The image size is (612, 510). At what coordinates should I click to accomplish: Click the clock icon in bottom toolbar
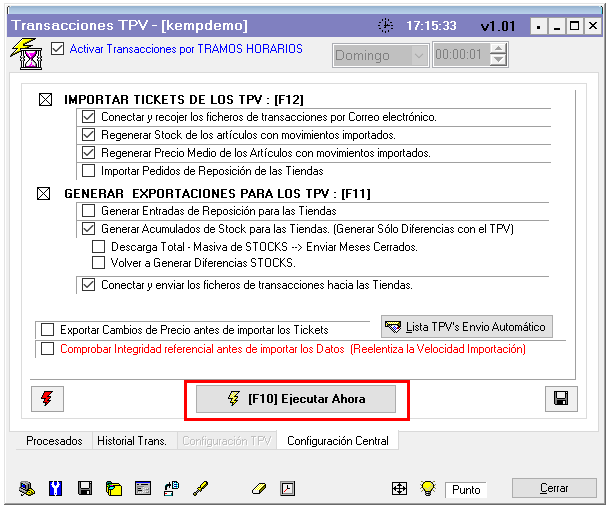[288, 488]
